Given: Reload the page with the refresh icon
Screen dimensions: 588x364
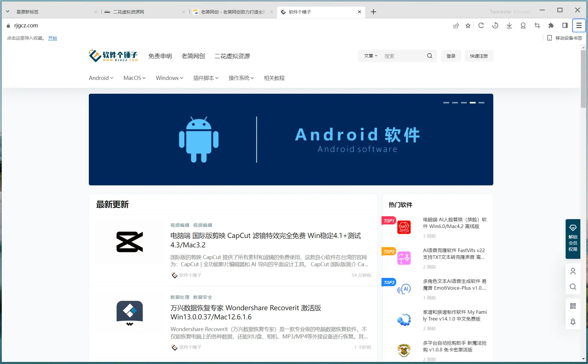Looking at the screenshot, I should pos(481,26).
